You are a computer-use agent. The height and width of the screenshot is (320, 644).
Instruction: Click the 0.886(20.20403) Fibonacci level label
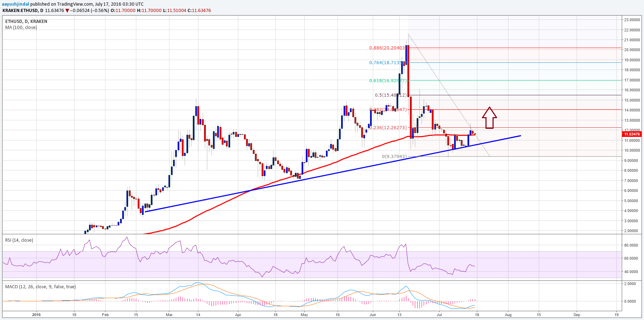point(387,48)
